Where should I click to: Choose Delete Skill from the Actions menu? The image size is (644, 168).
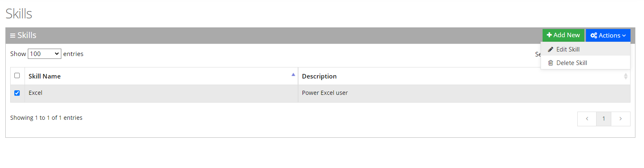tap(571, 63)
